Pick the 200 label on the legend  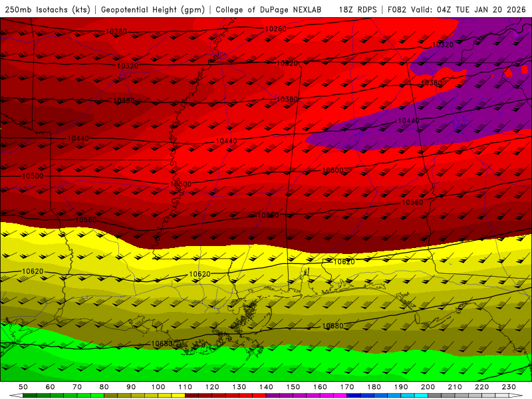pyautogui.click(x=428, y=387)
